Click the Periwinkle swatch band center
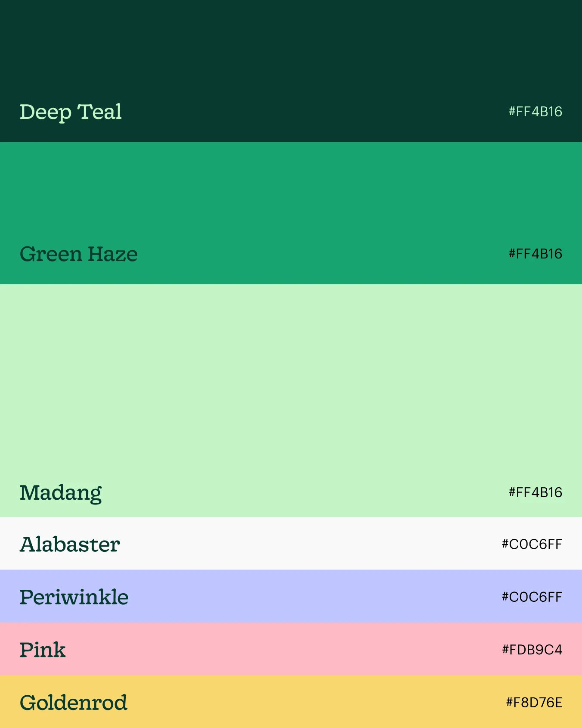This screenshot has height=728, width=582. [291, 596]
